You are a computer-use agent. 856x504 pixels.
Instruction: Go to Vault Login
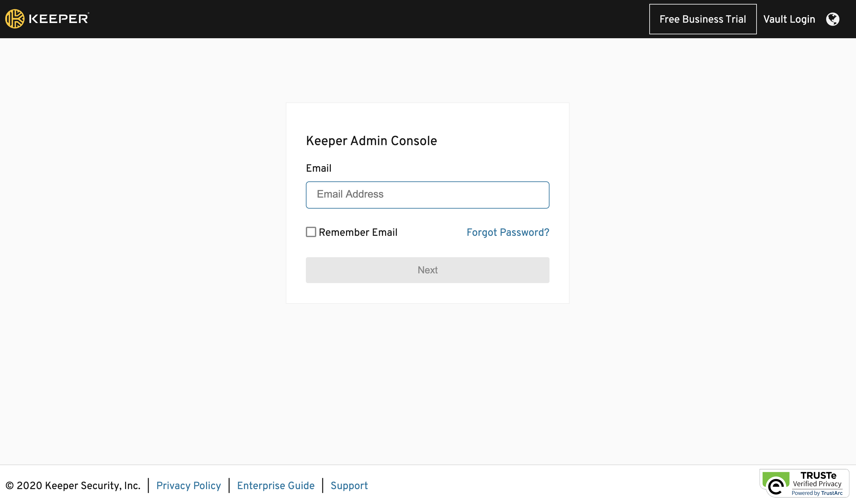pos(789,19)
